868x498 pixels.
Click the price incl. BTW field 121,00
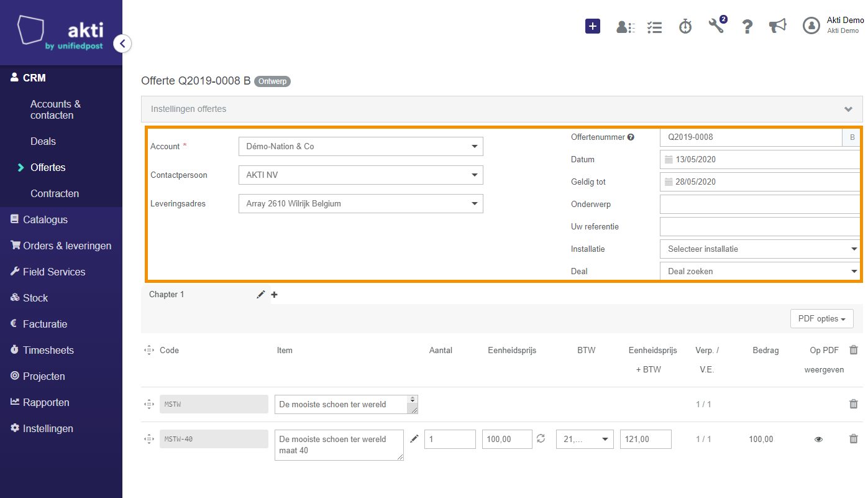point(646,439)
